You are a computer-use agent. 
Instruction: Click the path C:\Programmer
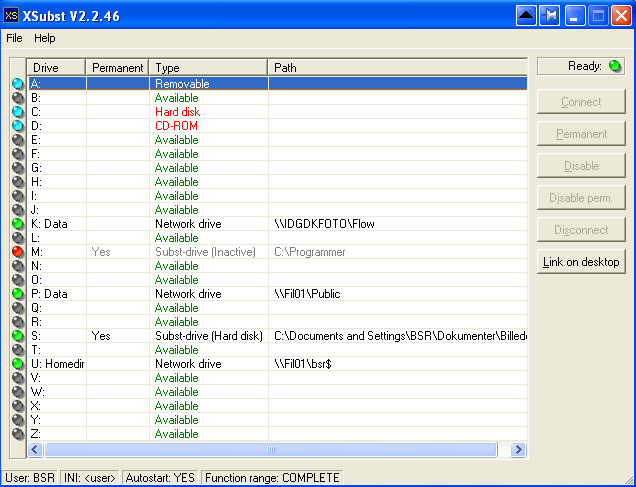pos(310,252)
